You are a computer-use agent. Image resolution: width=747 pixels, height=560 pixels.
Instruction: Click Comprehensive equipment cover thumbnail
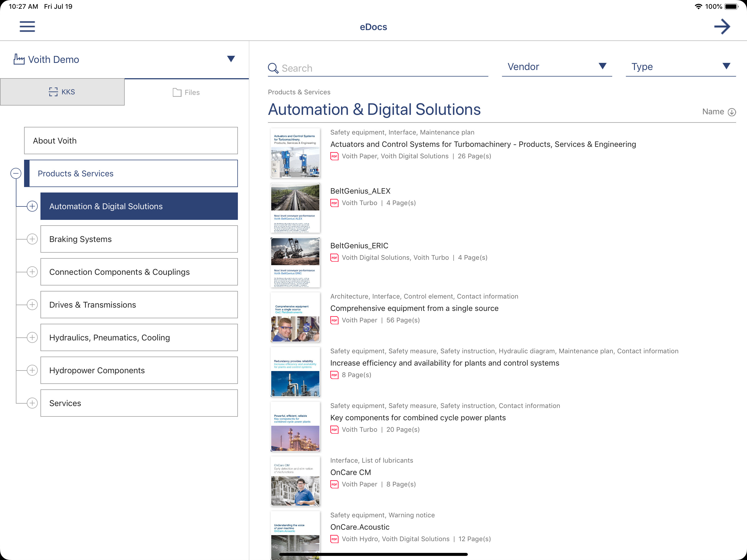pyautogui.click(x=295, y=317)
